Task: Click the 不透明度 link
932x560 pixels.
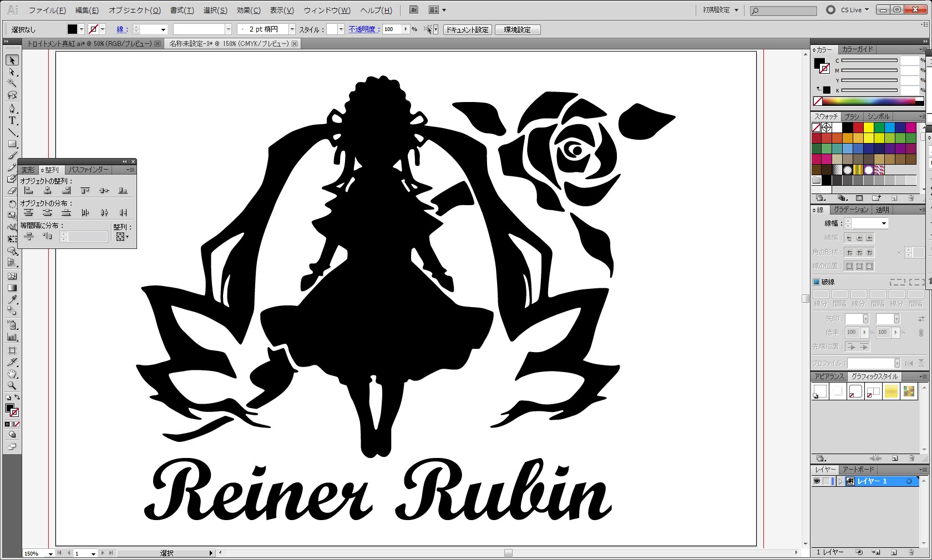Action: [363, 29]
